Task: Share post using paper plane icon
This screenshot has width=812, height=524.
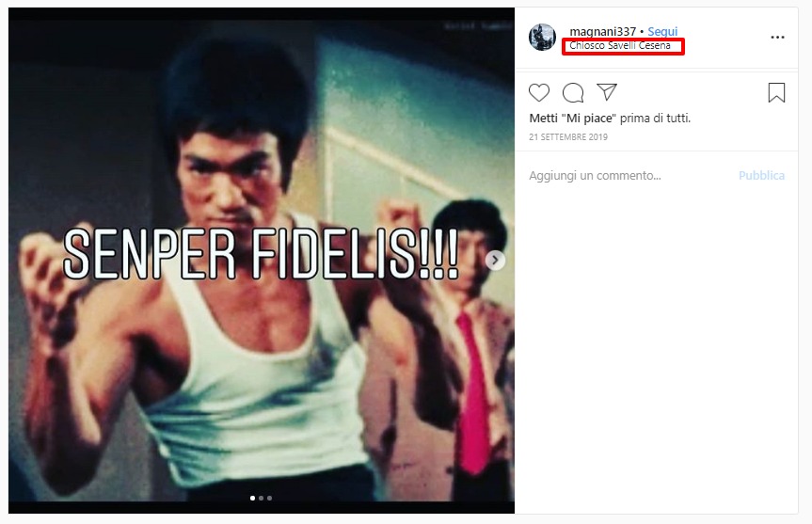Action: click(606, 91)
